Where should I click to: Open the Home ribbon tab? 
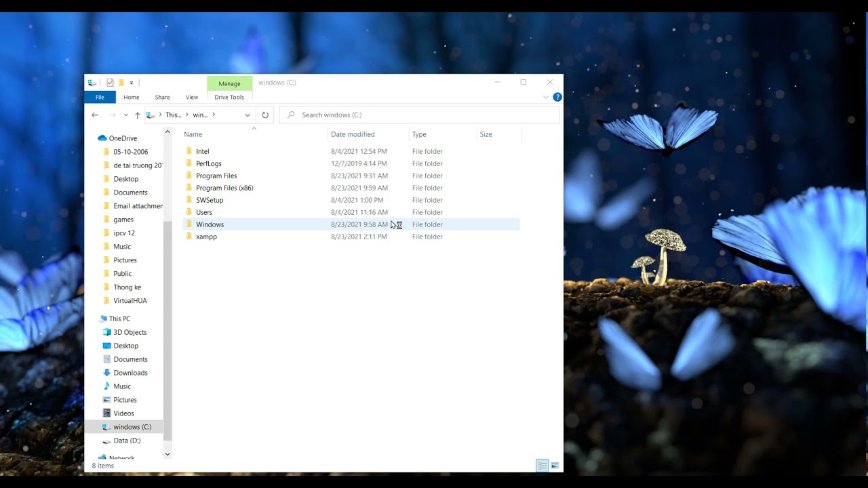click(x=131, y=98)
